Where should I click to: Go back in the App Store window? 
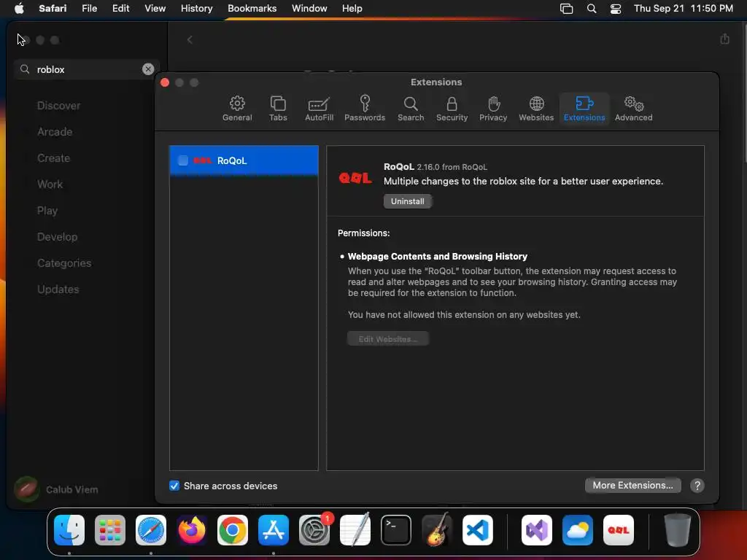[x=190, y=39]
